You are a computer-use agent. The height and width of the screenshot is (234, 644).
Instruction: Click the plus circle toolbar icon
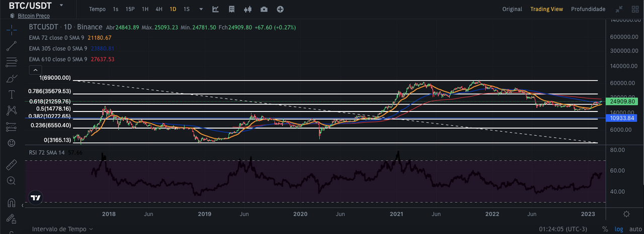coord(280,9)
